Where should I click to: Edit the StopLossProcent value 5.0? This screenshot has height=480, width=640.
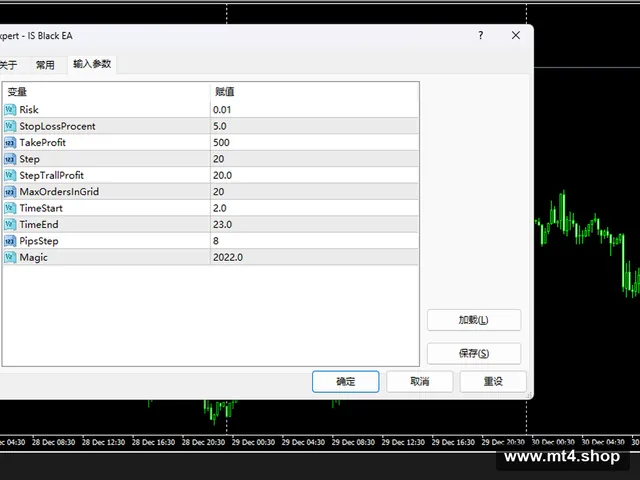point(315,126)
